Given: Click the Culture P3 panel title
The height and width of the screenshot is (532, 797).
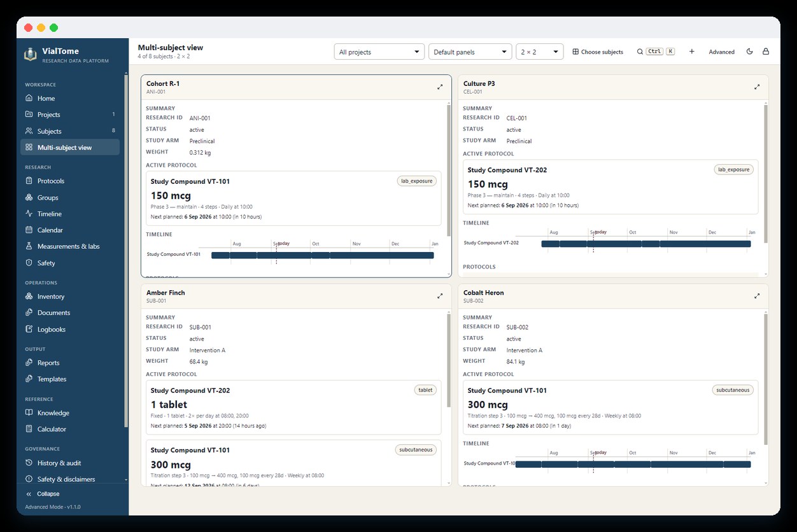Looking at the screenshot, I should pyautogui.click(x=479, y=83).
